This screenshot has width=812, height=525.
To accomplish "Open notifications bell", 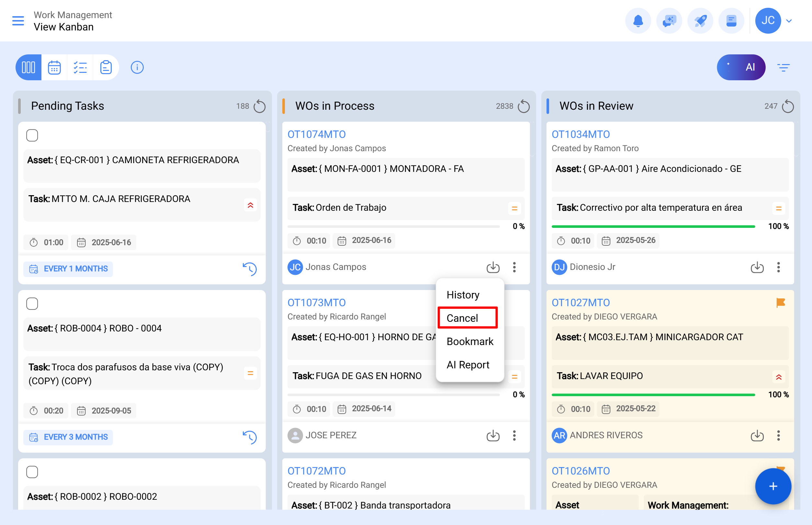I will (638, 20).
